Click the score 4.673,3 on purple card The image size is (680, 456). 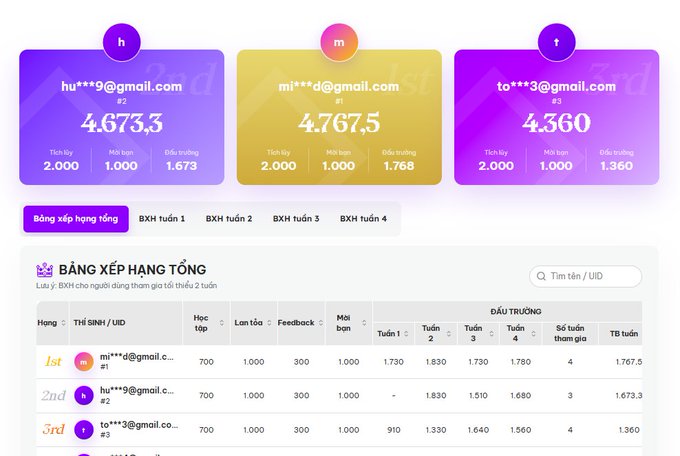tap(122, 123)
